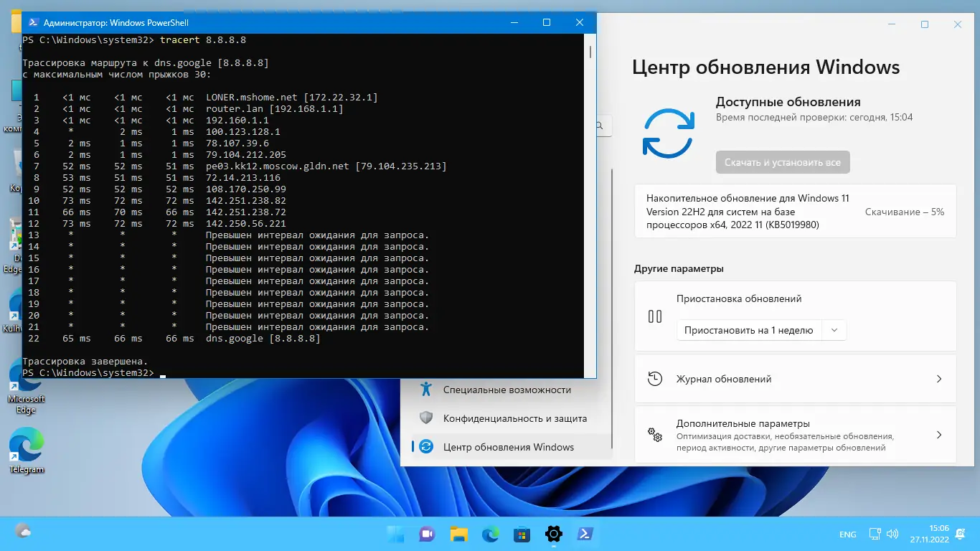Open "Конфиденциальность и защита" via its shield icon
Image resolution: width=980 pixels, height=551 pixels.
click(x=426, y=418)
